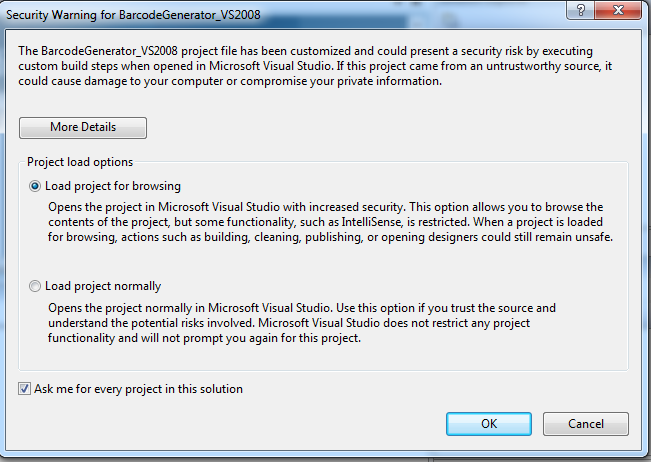This screenshot has height=462, width=651.
Task: Open the More Details section
Action: pos(83,127)
